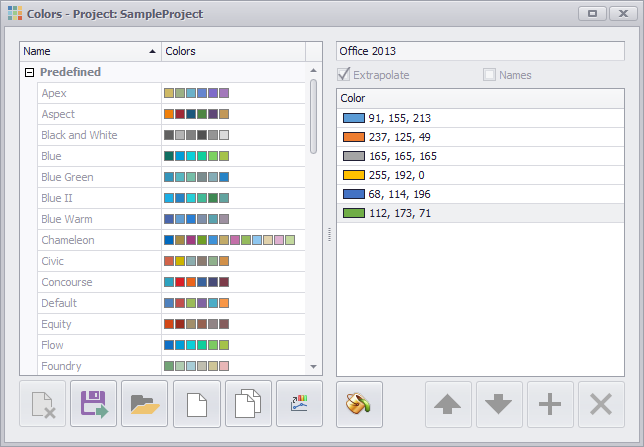This screenshot has height=447, width=644.
Task: Select the Blue palette row
Action: pos(171,156)
